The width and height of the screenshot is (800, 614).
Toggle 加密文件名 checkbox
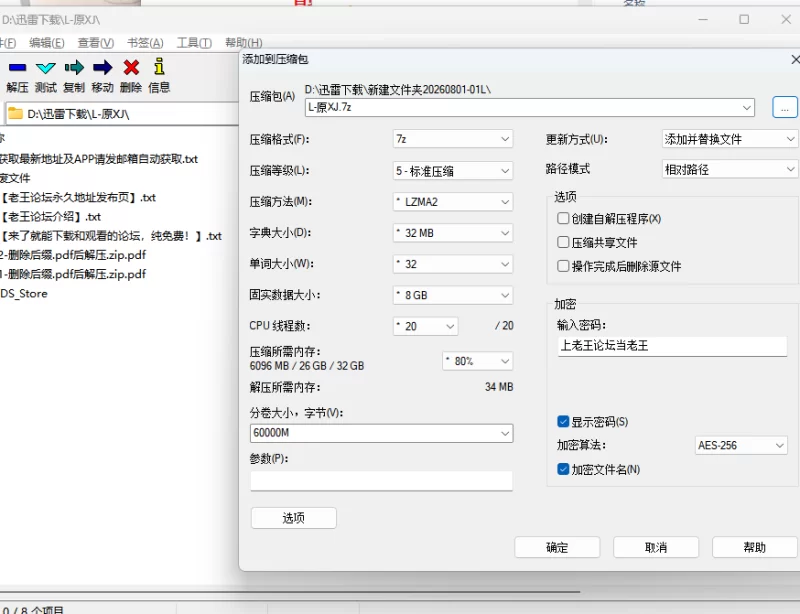[563, 469]
